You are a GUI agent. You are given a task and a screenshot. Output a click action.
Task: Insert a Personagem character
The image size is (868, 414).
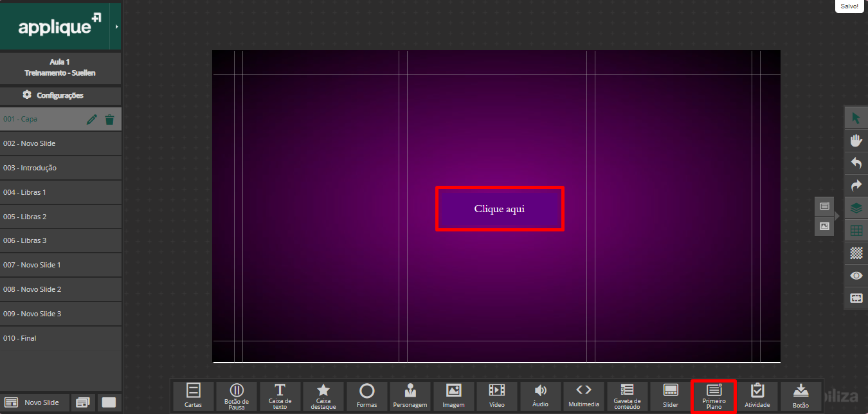click(x=410, y=395)
